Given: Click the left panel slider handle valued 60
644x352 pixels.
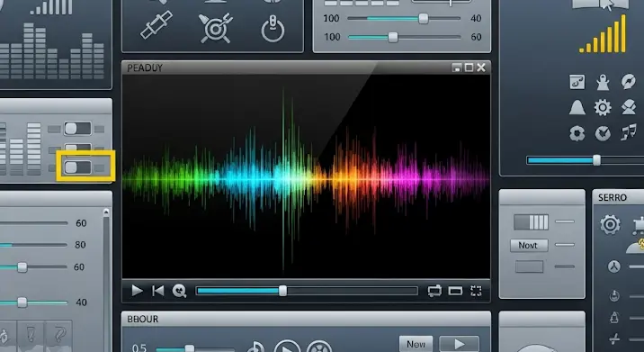Looking at the screenshot, I should [22, 267].
